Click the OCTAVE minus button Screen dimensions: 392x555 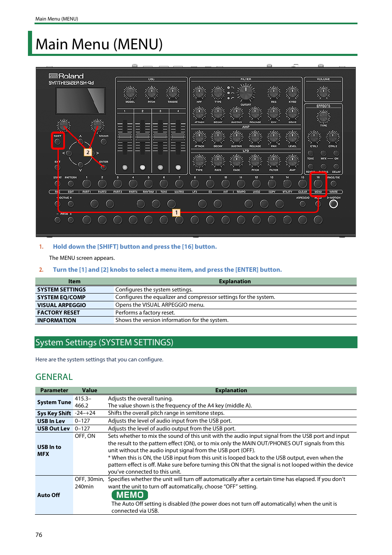click(58, 204)
